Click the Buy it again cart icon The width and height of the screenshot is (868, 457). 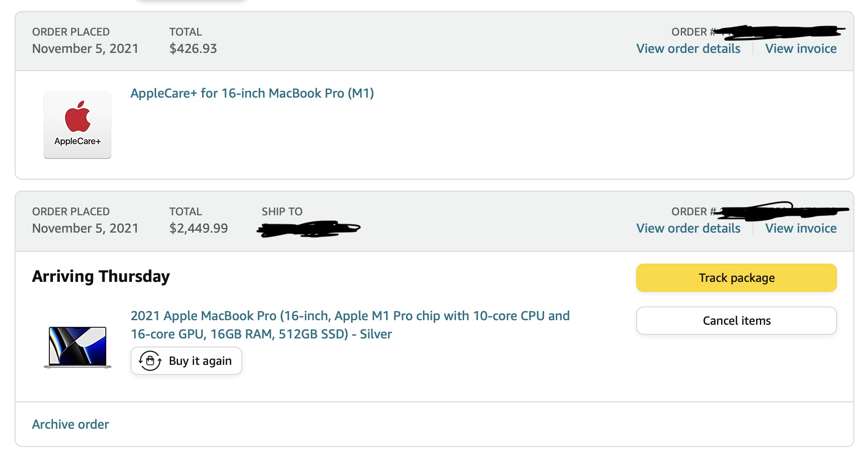coord(150,361)
